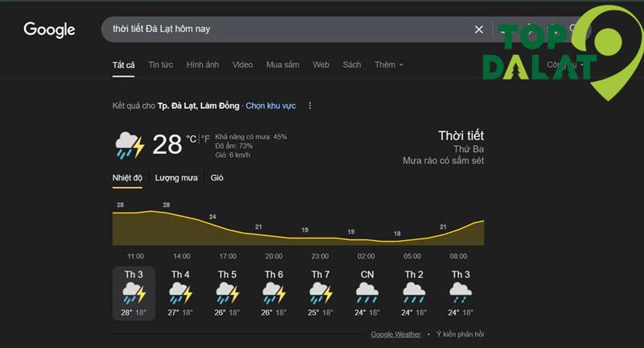644x348 pixels.
Task: Click the Mưa rào có sấm sét description
Action: pos(444,160)
